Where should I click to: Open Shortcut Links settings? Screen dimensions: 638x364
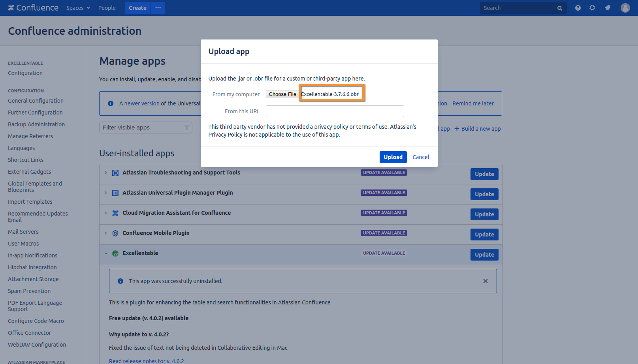pyautogui.click(x=26, y=160)
